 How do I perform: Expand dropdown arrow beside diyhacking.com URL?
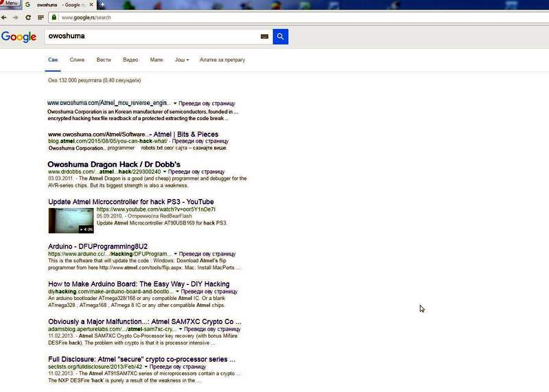pyautogui.click(x=178, y=291)
